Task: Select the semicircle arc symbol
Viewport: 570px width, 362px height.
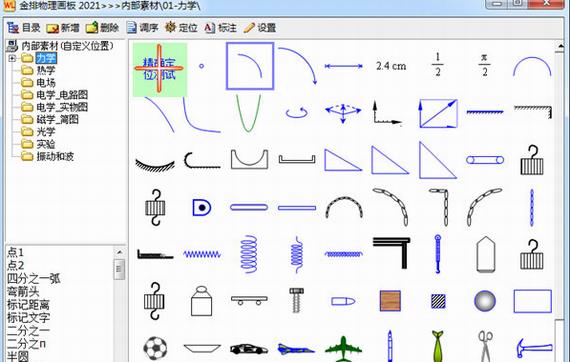Action: point(532,67)
